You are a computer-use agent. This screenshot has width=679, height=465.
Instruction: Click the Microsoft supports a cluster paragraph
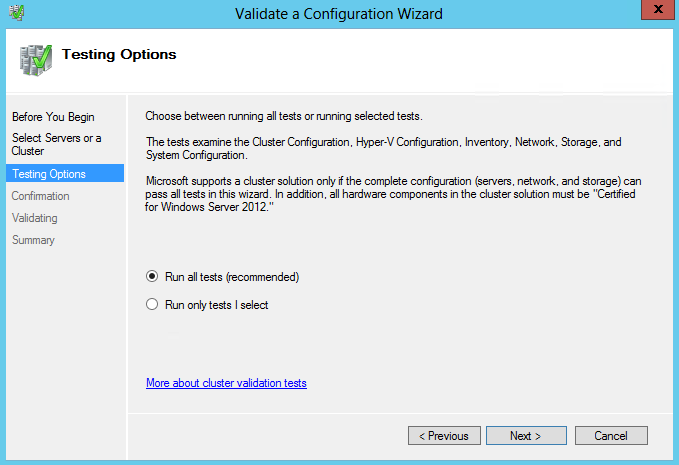(393, 194)
